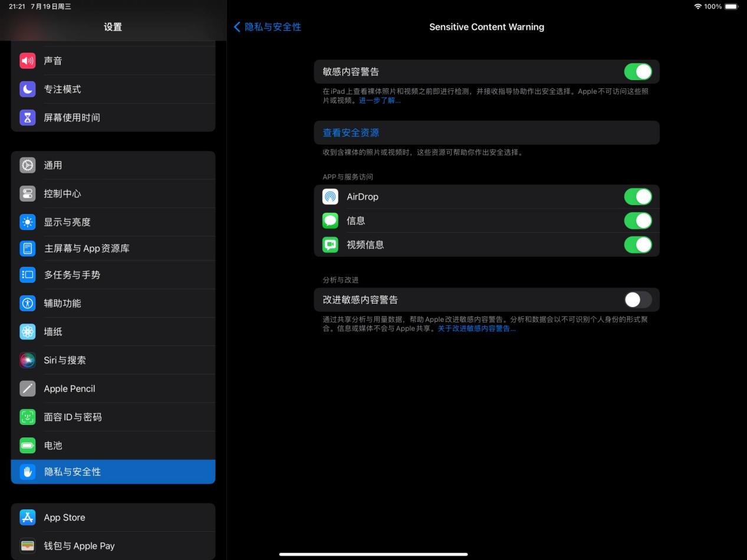
Task: Click the 面容 ID 与密码 icon
Action: pyautogui.click(x=27, y=417)
